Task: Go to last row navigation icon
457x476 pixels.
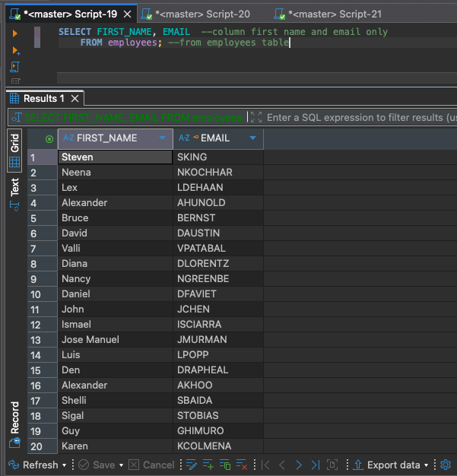Action: coord(316,465)
